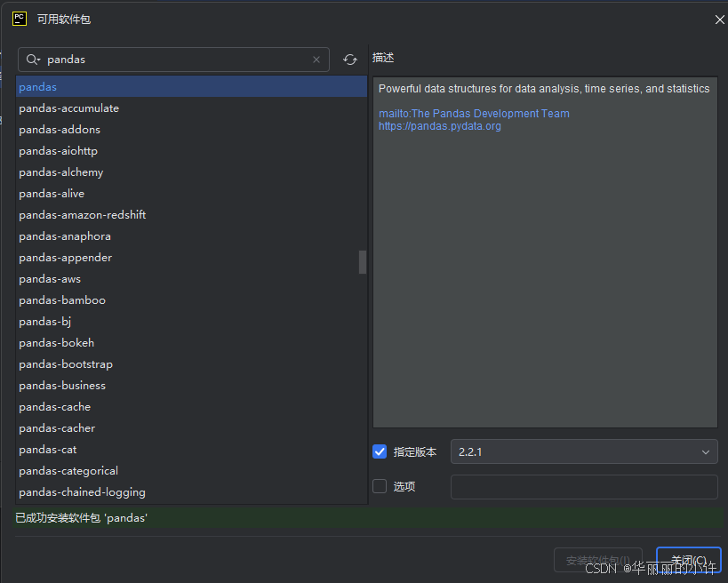
Task: Click the 关闭(C) button
Action: tap(689, 560)
